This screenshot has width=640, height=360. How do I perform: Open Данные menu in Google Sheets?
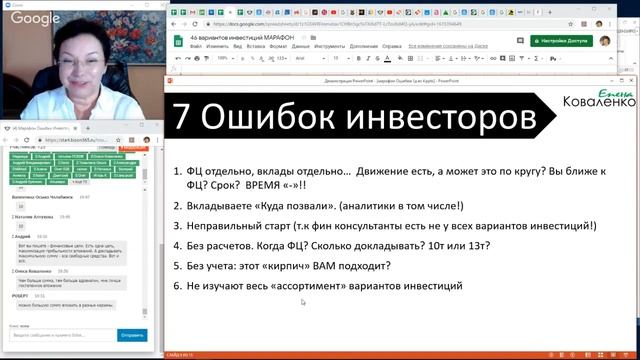point(301,47)
